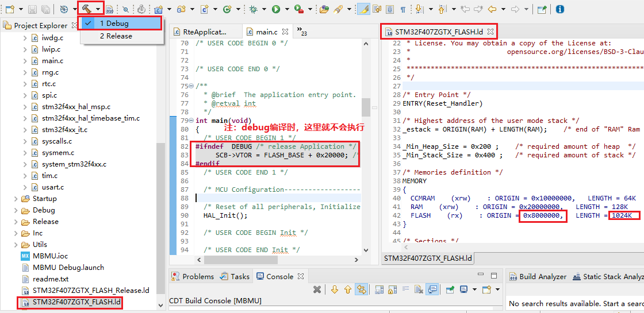Close the main.c editor tab

click(285, 31)
